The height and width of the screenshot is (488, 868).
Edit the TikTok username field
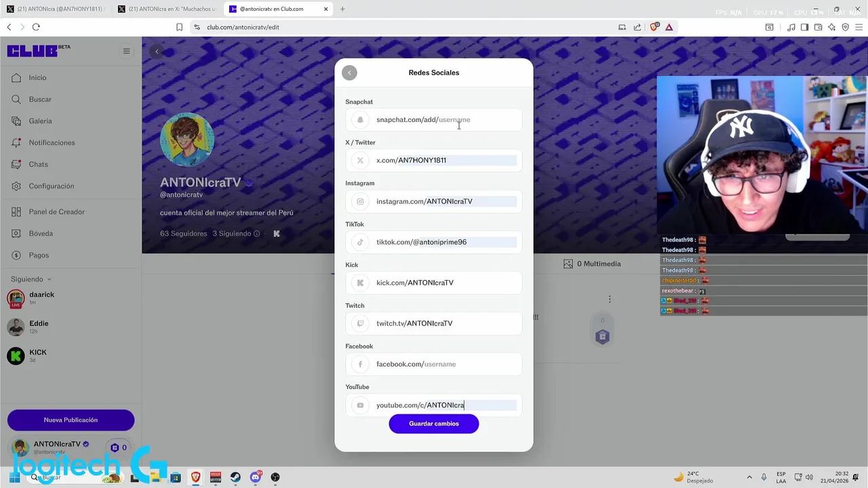pyautogui.click(x=434, y=242)
